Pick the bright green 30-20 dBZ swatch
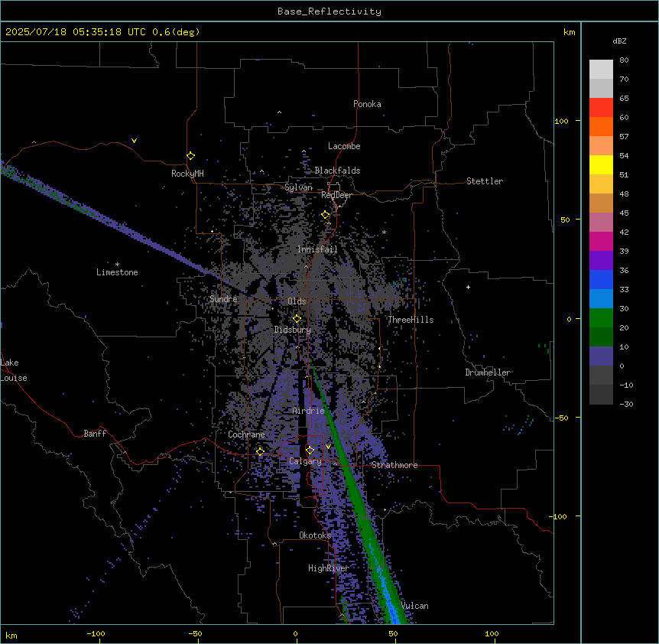Screen dimensions: 659x644 601,318
